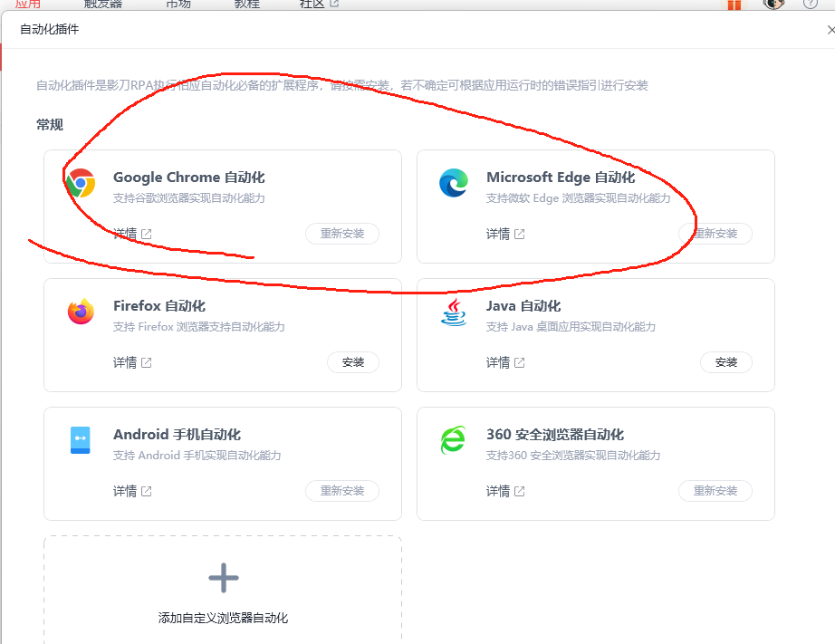Open 详情 for 360 secure browser automation
The width and height of the screenshot is (835, 644).
498,491
